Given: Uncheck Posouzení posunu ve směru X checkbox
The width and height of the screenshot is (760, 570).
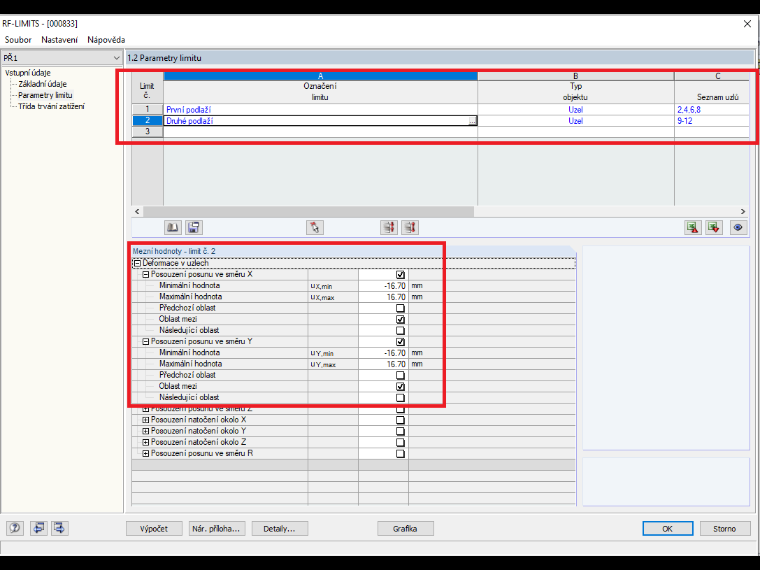Looking at the screenshot, I should click(x=400, y=275).
